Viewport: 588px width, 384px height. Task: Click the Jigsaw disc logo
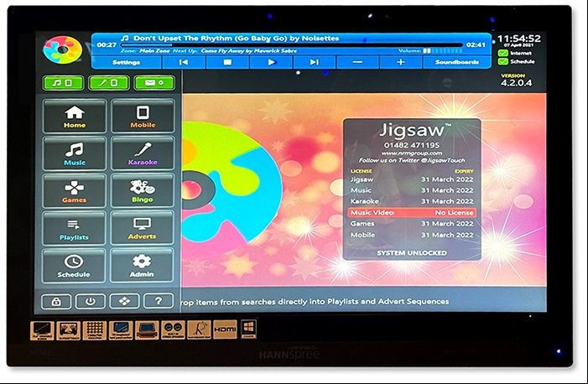pyautogui.click(x=63, y=49)
